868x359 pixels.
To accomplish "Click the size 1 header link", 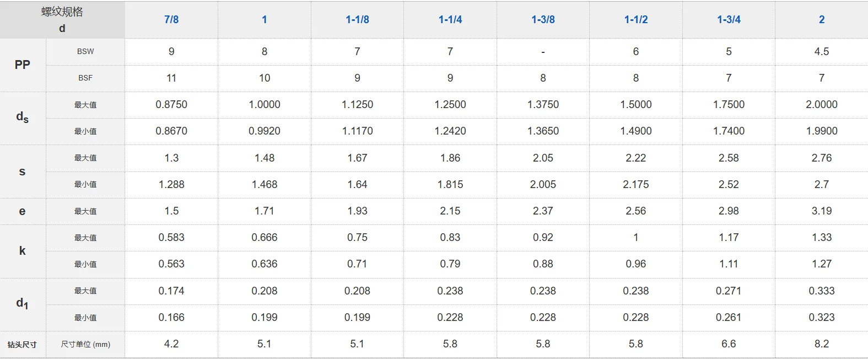I will (265, 20).
